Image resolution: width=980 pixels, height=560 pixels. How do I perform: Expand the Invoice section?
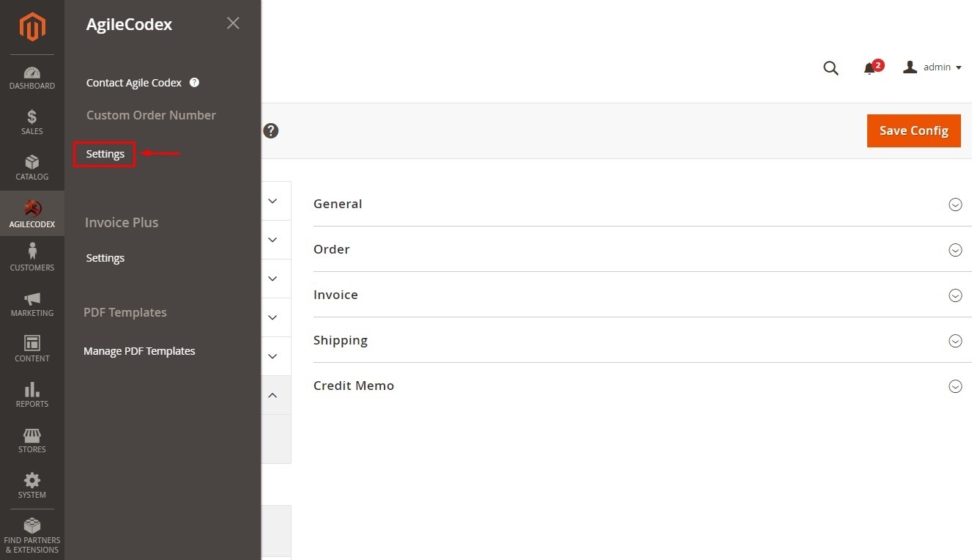pyautogui.click(x=642, y=295)
